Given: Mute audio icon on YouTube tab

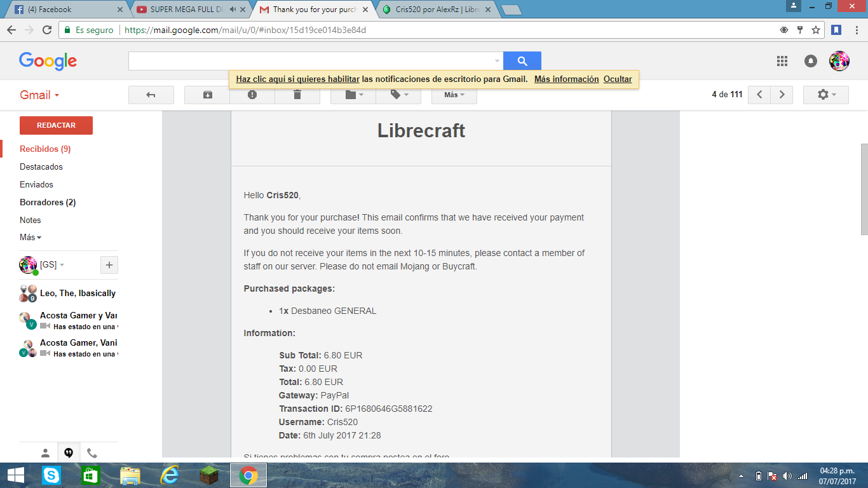Looking at the screenshot, I should coord(233,10).
